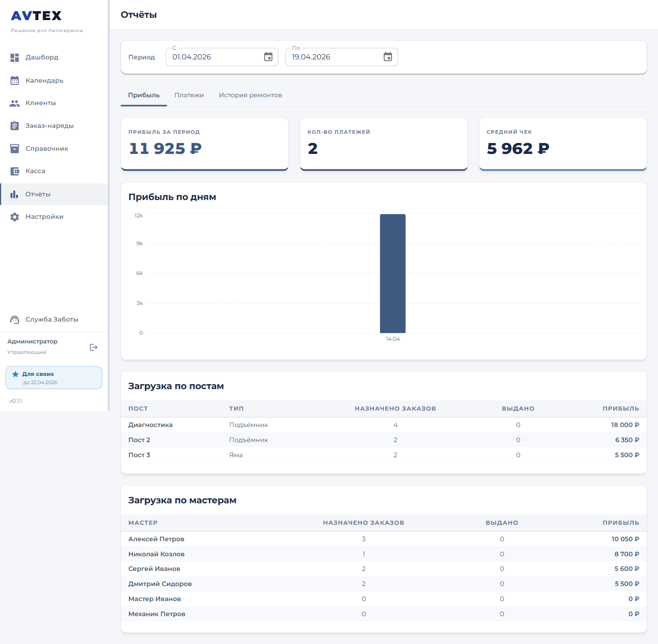The height and width of the screenshot is (644, 658).
Task: Open the История ремонтов tab
Action: coord(250,95)
